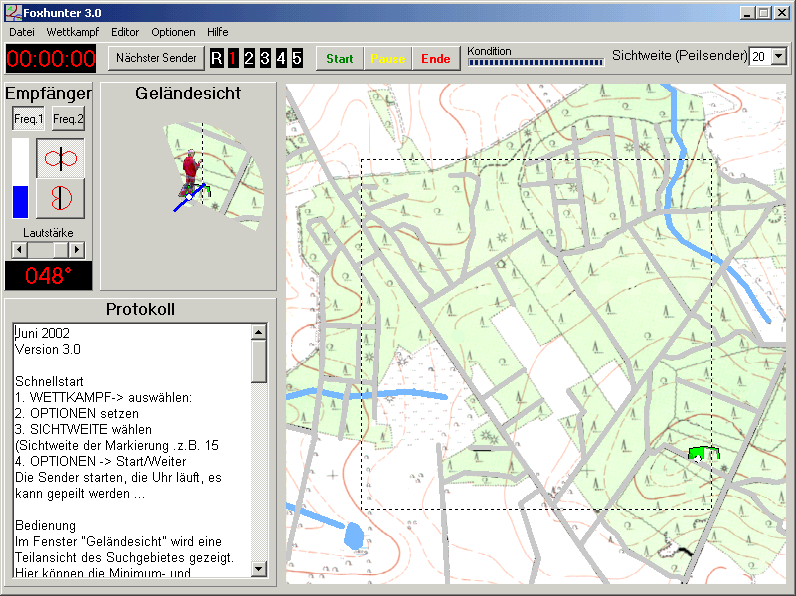Click the green start marker on map
The width and height of the screenshot is (796, 596).
coord(704,454)
